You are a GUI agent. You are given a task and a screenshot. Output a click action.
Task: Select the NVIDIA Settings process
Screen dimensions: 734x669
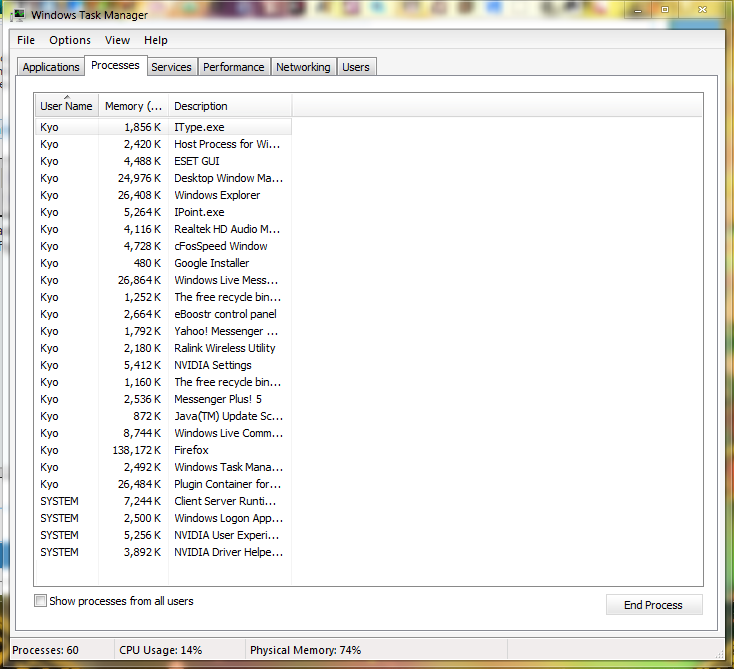163,365
